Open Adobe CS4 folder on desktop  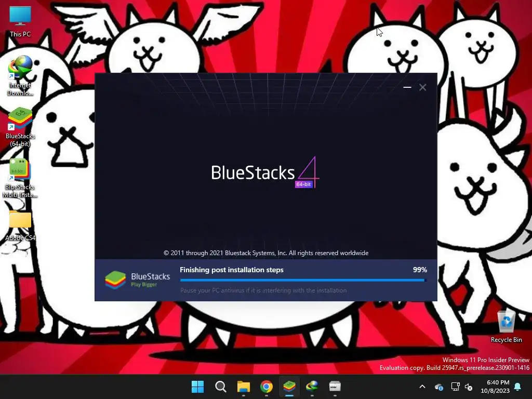20,225
